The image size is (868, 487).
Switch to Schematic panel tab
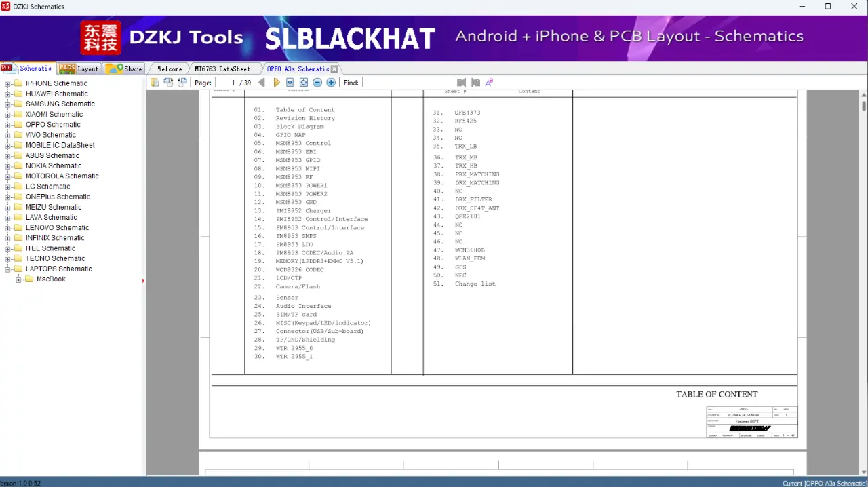coord(27,69)
